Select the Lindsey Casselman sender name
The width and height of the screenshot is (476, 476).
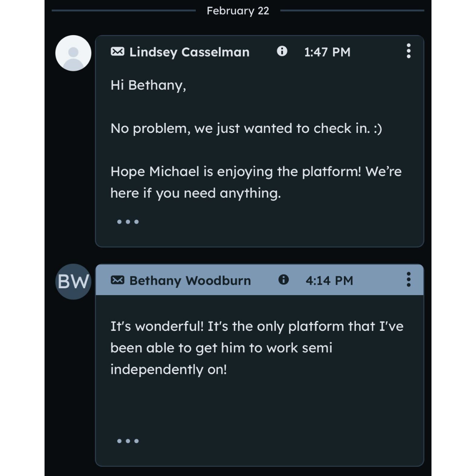pyautogui.click(x=189, y=52)
